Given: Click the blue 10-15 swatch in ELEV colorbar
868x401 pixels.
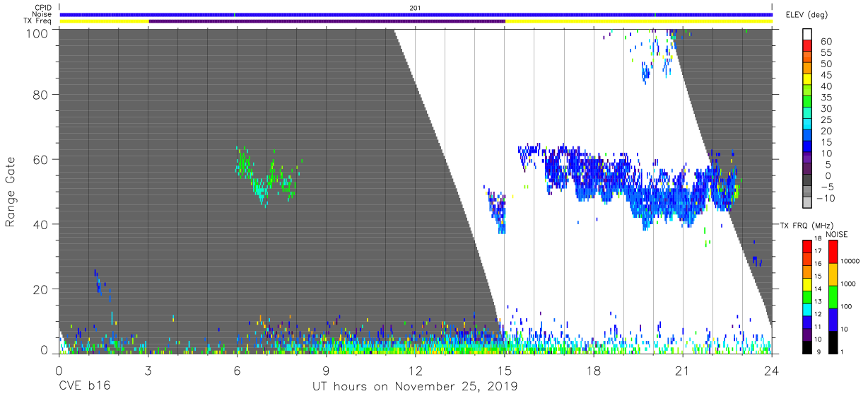Looking at the screenshot, I should pyautogui.click(x=808, y=148).
